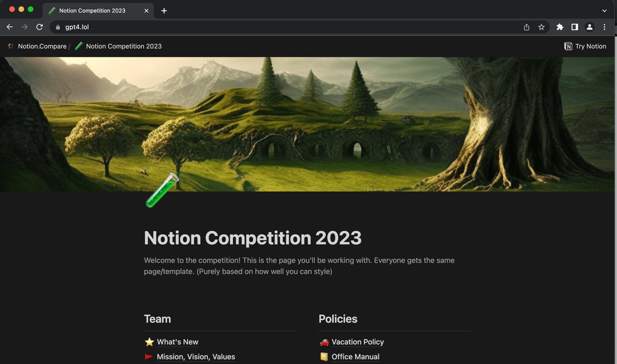This screenshot has width=617, height=364.
Task: Open the Vacation Policy link
Action: pyautogui.click(x=358, y=342)
